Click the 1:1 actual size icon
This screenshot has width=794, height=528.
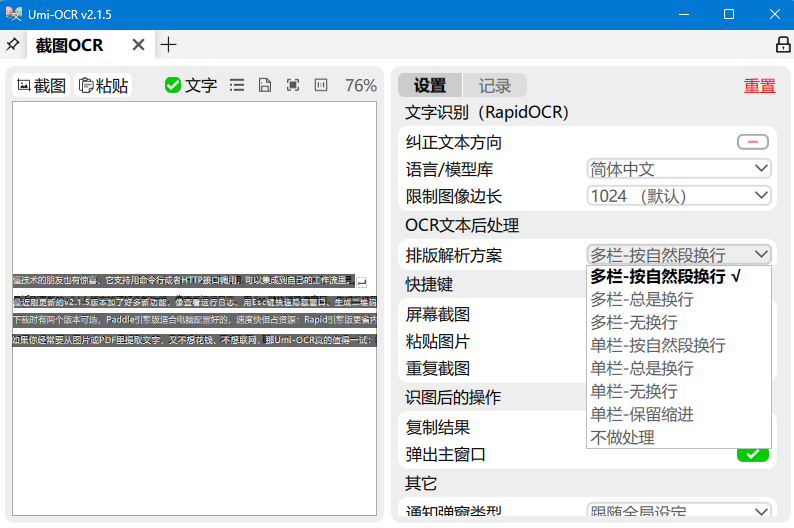(x=321, y=86)
